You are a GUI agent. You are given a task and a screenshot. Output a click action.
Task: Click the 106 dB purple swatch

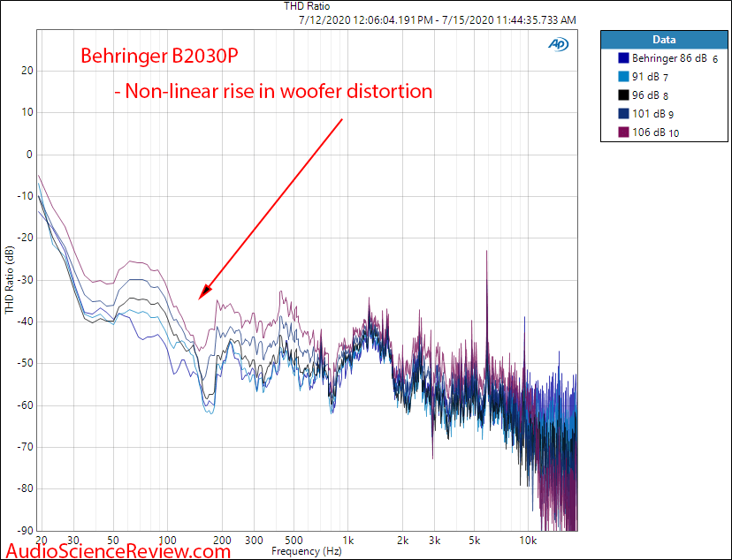[623, 132]
